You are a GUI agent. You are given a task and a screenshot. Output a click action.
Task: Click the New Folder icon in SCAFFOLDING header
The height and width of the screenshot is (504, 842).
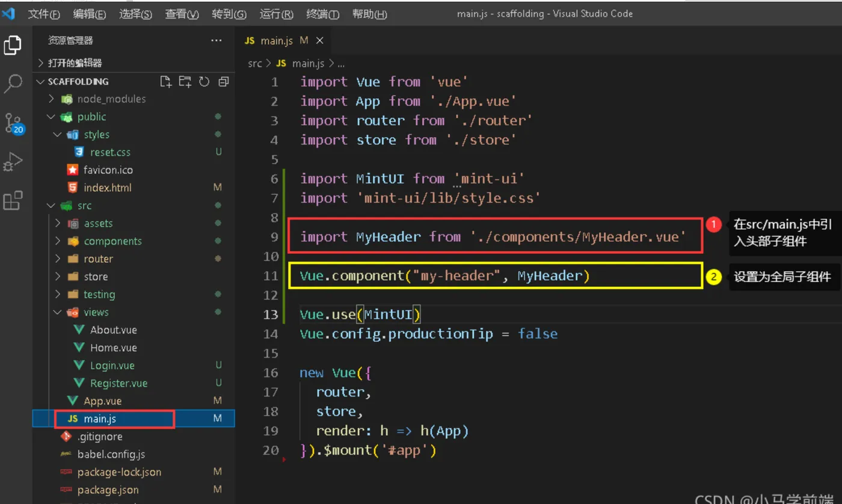tap(185, 81)
